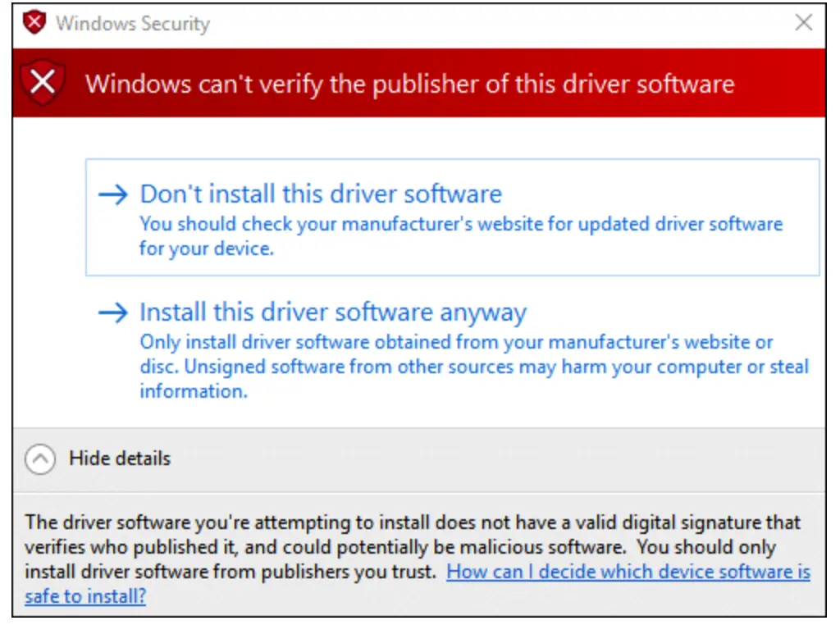This screenshot has width=840, height=625.
Task: Click the large shield icon in red banner
Action: pos(43,83)
